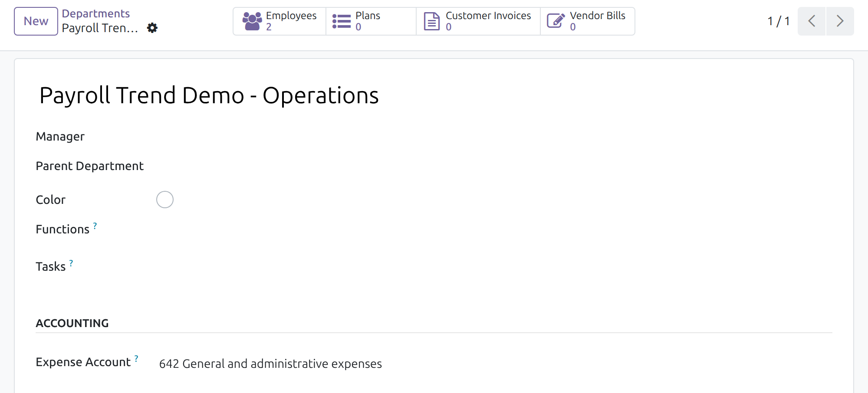The width and height of the screenshot is (868, 393).
Task: Click the Functions field label
Action: (62, 229)
